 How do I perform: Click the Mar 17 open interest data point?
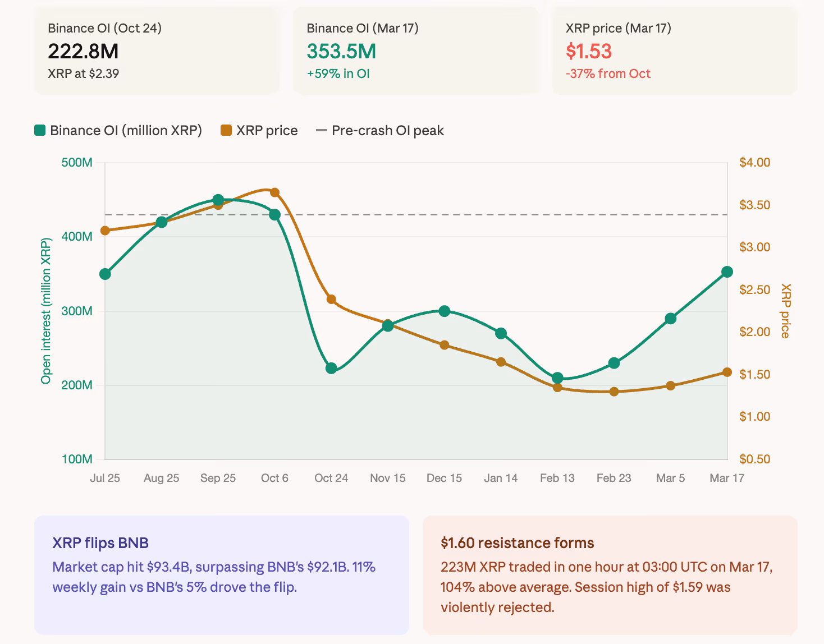tap(727, 272)
